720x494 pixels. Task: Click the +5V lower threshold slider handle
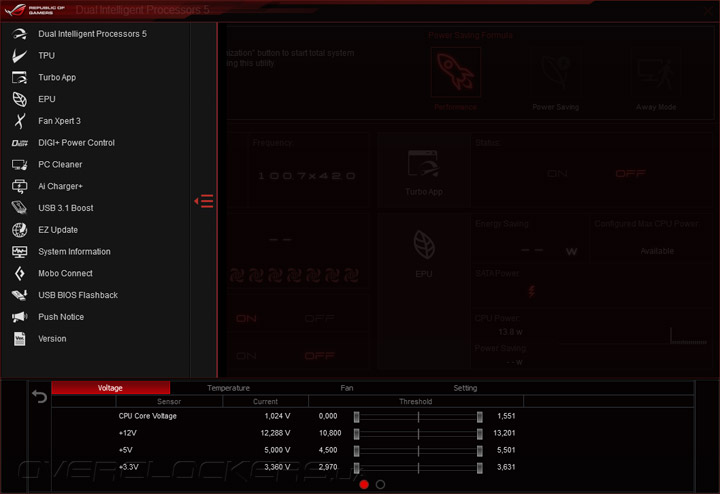coord(356,450)
